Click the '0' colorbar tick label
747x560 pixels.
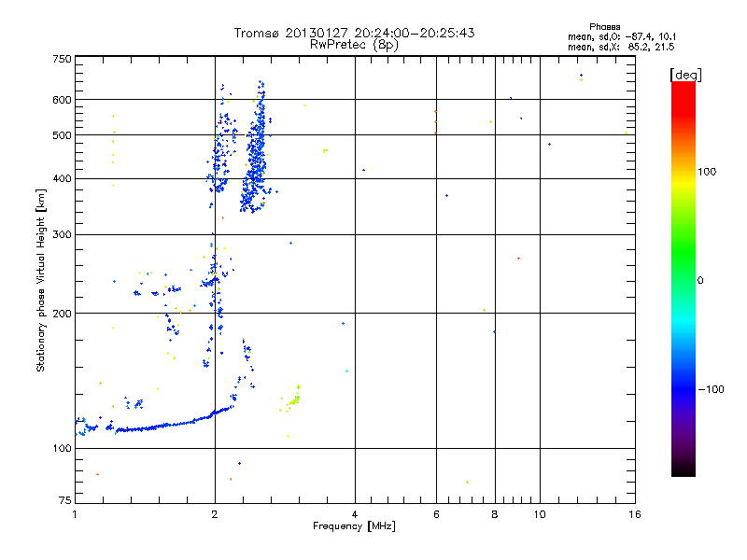(700, 281)
